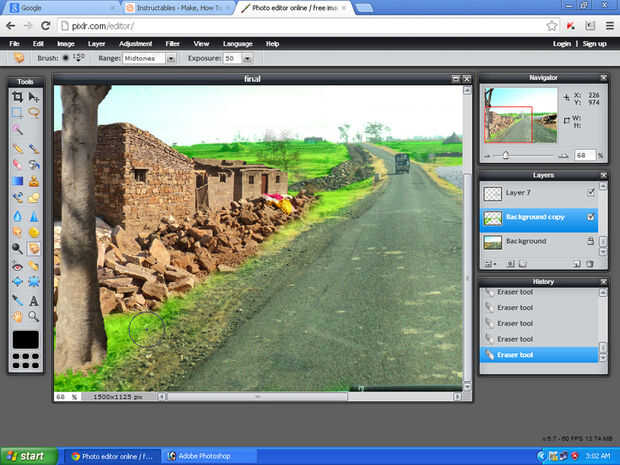Toggle Background copy visibility checkbox

[590, 217]
